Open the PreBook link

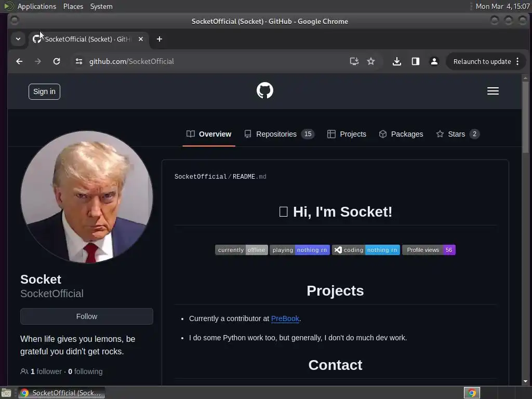coord(285,318)
